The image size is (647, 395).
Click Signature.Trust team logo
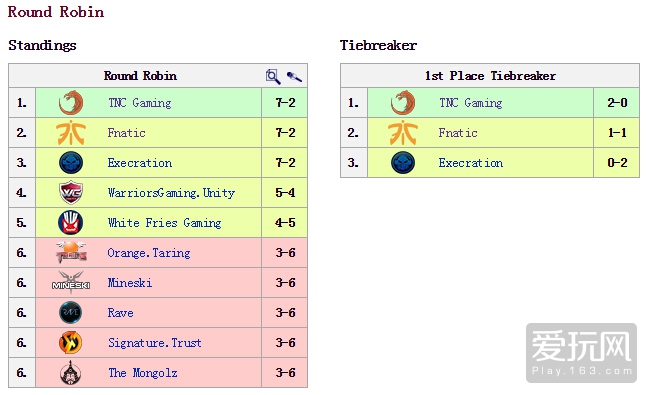click(x=71, y=343)
